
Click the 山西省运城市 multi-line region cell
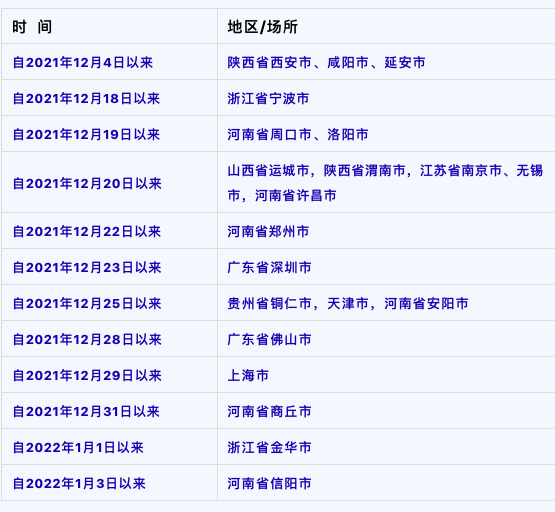click(x=385, y=183)
